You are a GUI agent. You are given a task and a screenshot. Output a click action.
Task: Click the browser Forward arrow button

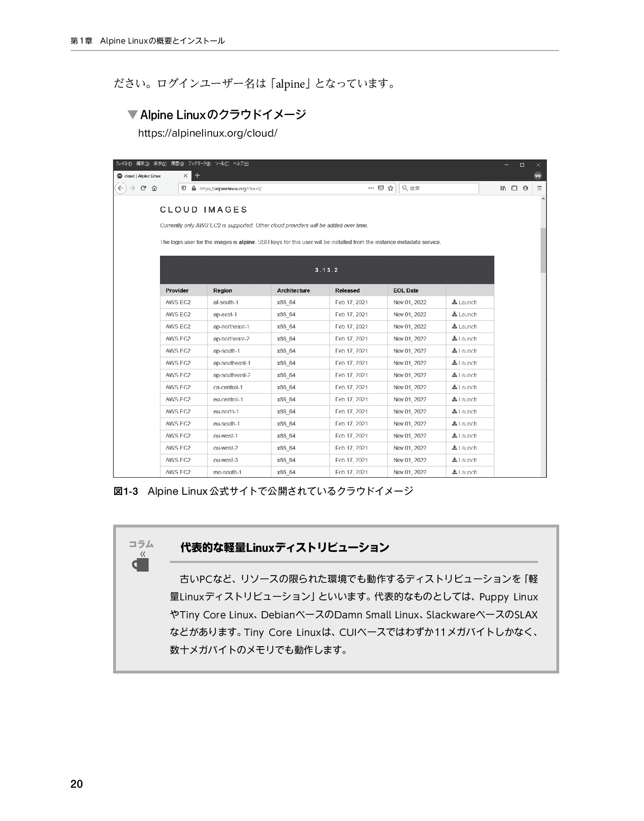pos(132,188)
